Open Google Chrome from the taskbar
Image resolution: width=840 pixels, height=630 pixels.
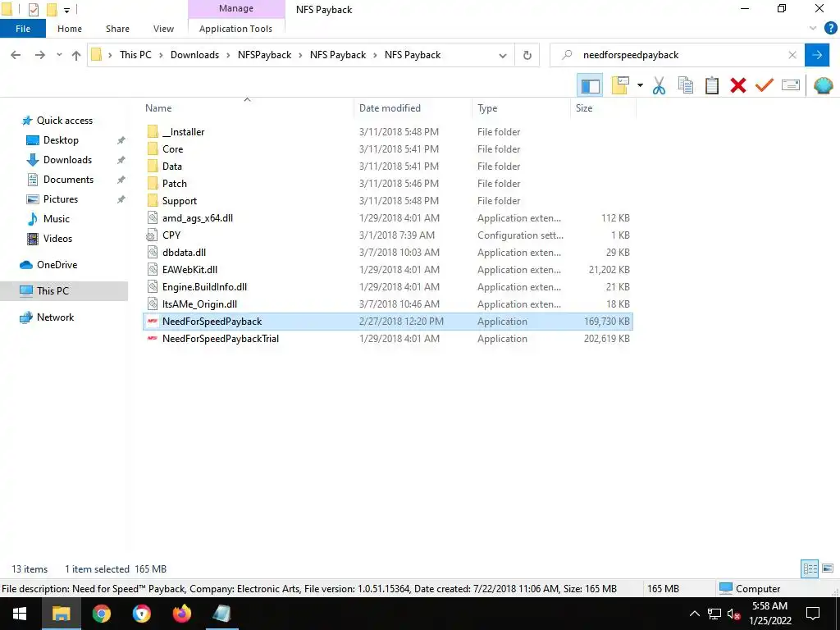(101, 614)
